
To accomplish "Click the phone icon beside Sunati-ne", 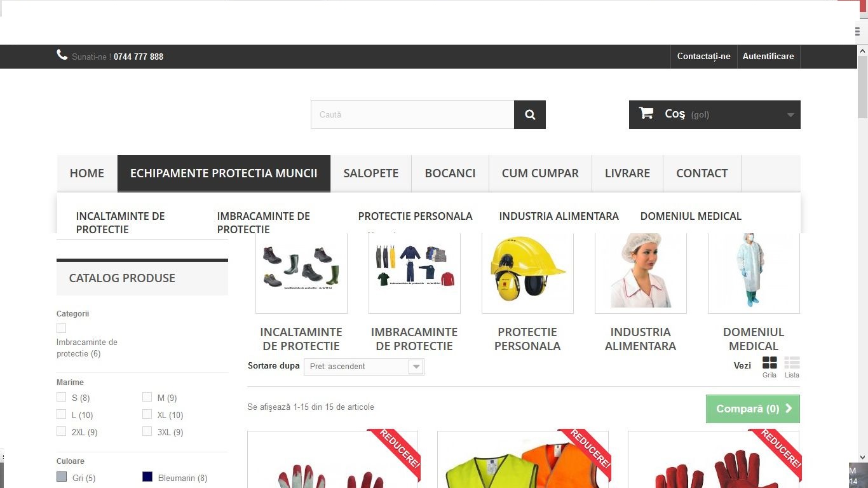I will click(x=62, y=55).
